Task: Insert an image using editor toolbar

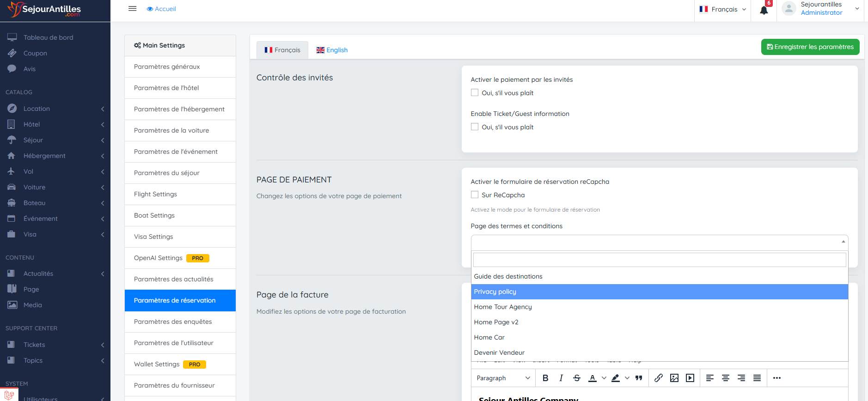Action: coord(674,378)
